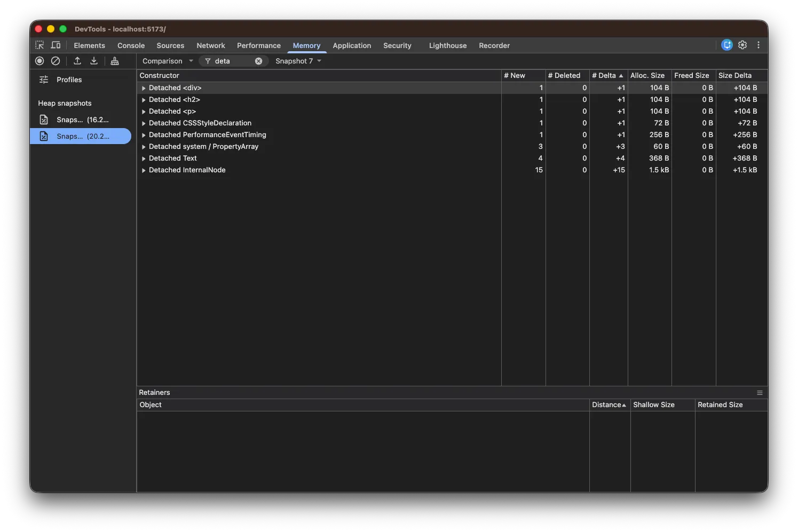
Task: Sort by the # Delta column
Action: [609, 76]
